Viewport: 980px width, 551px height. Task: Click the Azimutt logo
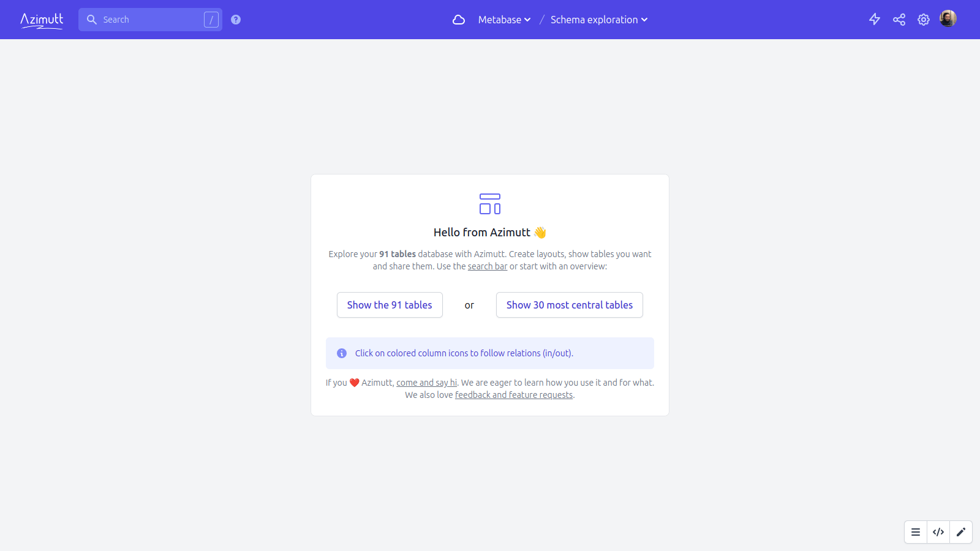[x=42, y=20]
